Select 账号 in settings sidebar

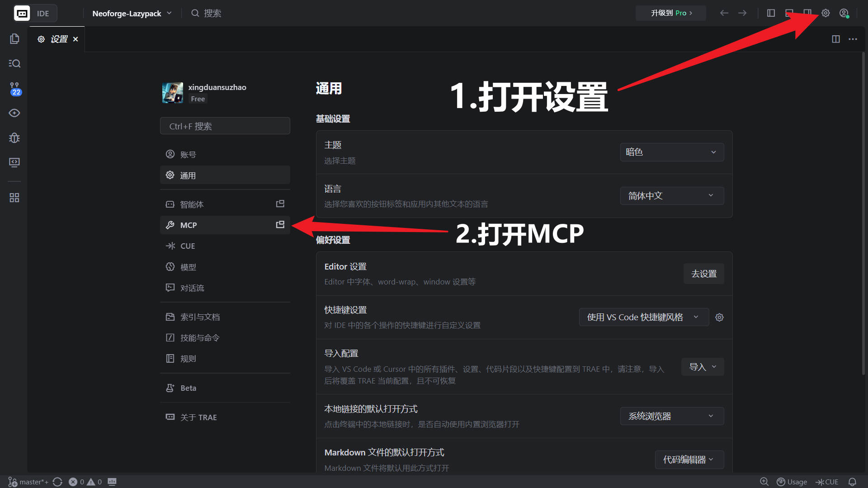[225, 154]
